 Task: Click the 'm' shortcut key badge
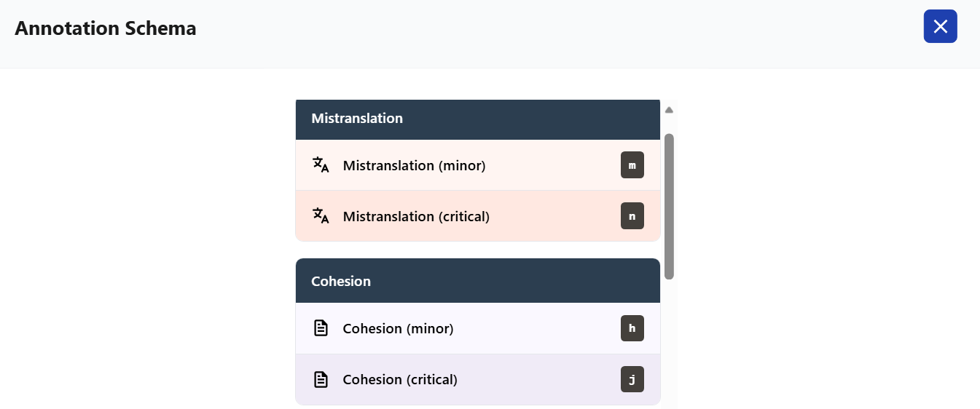coord(632,165)
